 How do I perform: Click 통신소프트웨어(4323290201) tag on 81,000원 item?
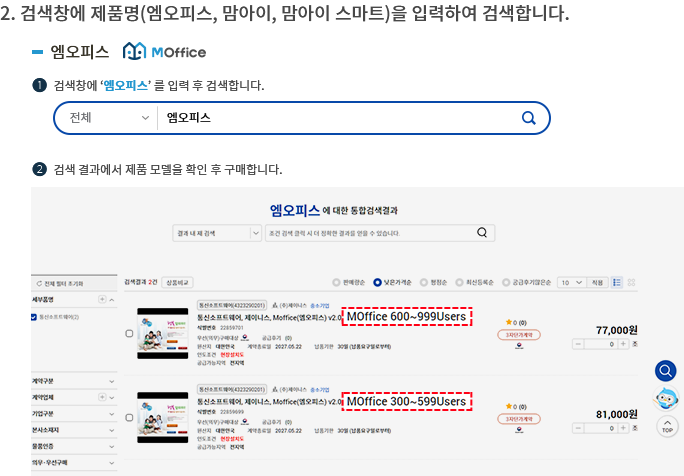(x=232, y=389)
